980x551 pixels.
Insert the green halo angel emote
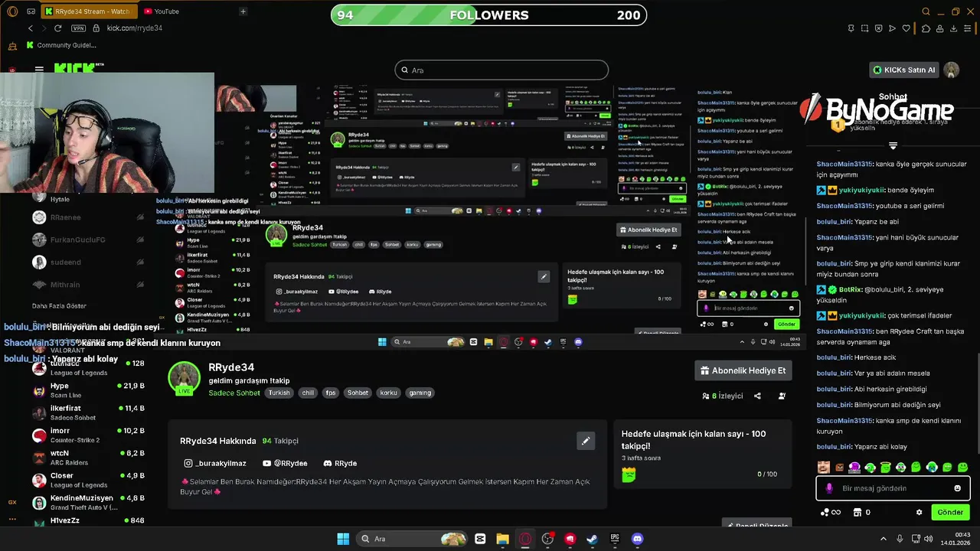pos(885,467)
